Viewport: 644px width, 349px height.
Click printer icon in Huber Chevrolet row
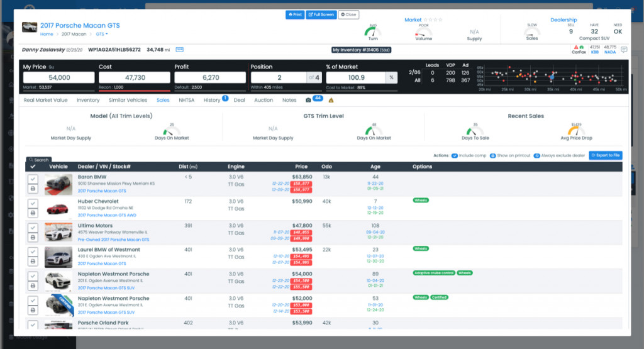tap(33, 213)
